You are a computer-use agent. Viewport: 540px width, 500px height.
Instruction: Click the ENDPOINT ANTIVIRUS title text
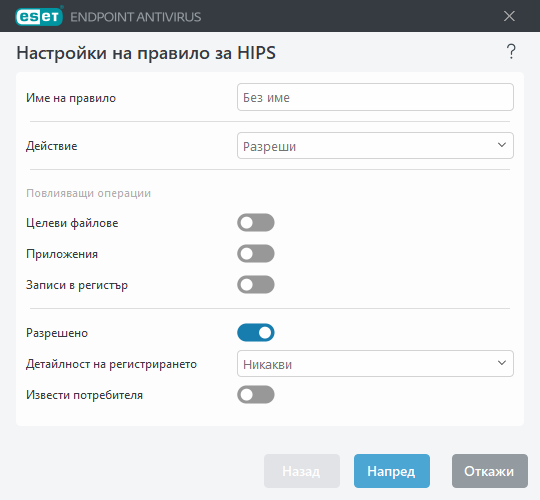136,17
